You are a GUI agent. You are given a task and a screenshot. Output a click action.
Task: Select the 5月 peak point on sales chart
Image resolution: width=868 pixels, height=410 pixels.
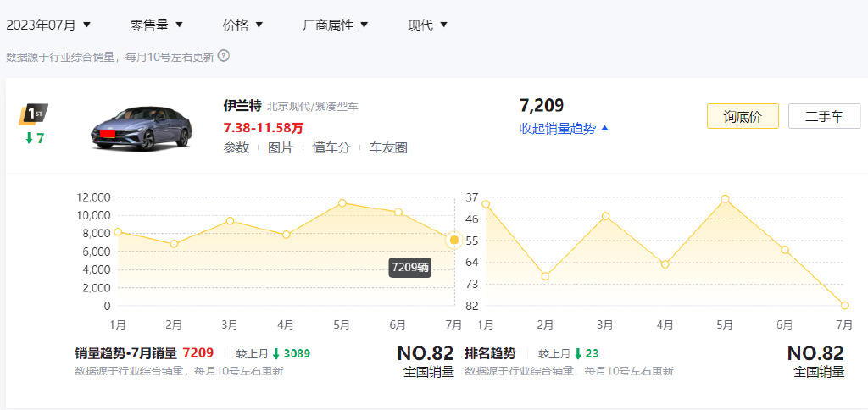tap(342, 203)
